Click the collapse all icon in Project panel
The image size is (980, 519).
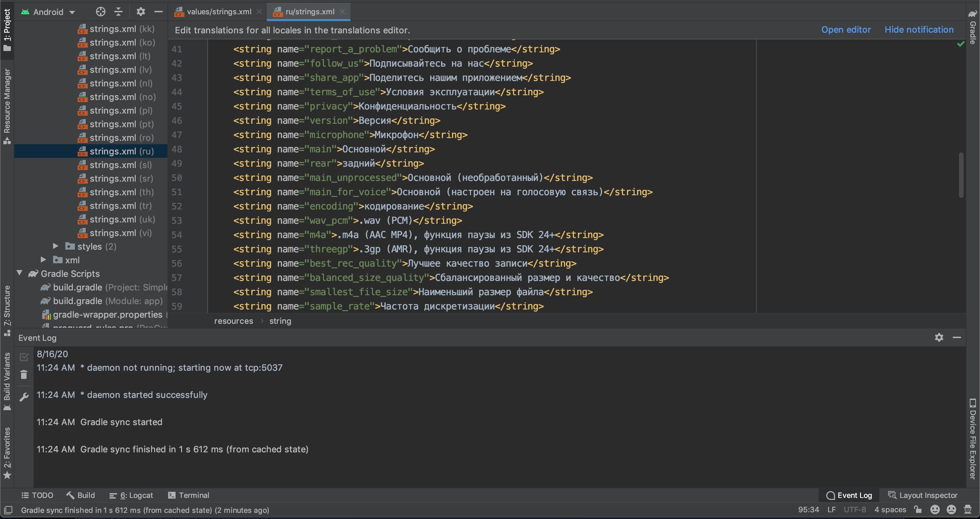point(118,12)
